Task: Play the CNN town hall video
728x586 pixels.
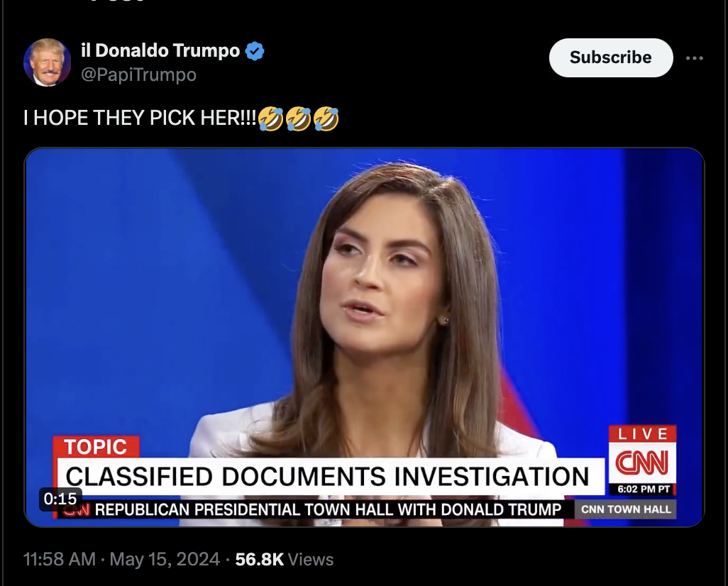Action: (x=365, y=337)
